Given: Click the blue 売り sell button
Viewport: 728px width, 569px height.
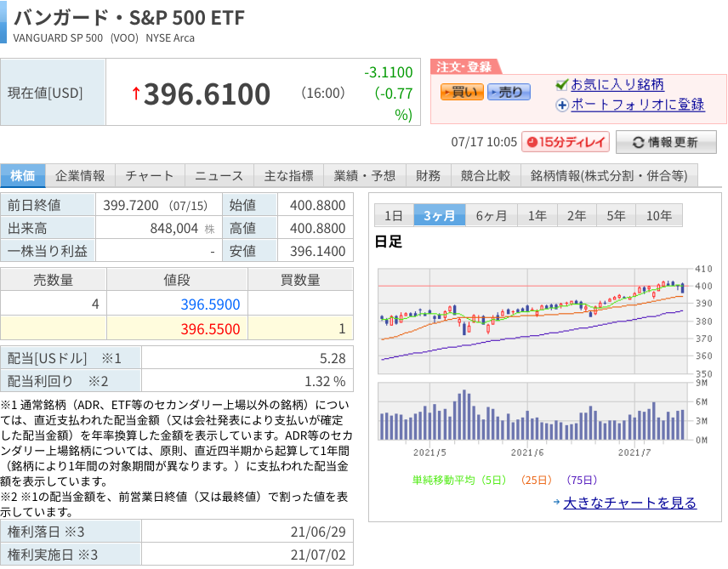Looking at the screenshot, I should click(x=509, y=92).
